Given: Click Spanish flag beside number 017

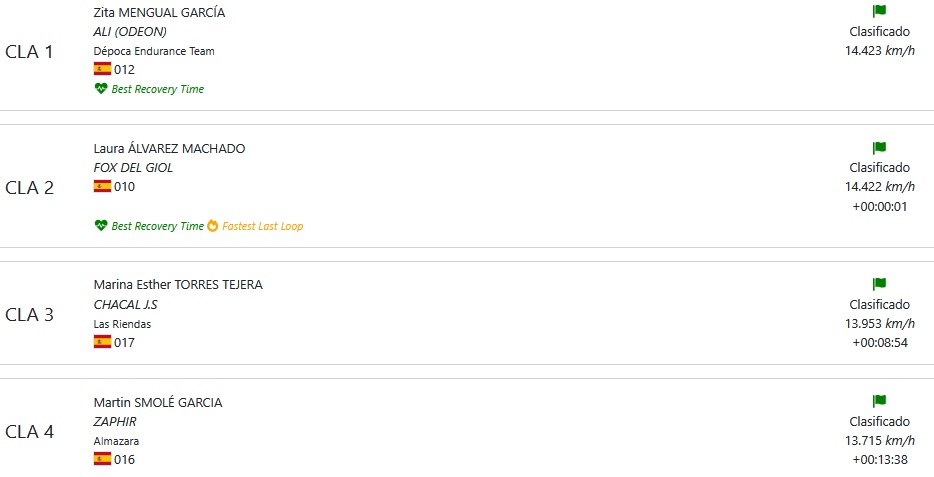Looking at the screenshot, I should [102, 342].
